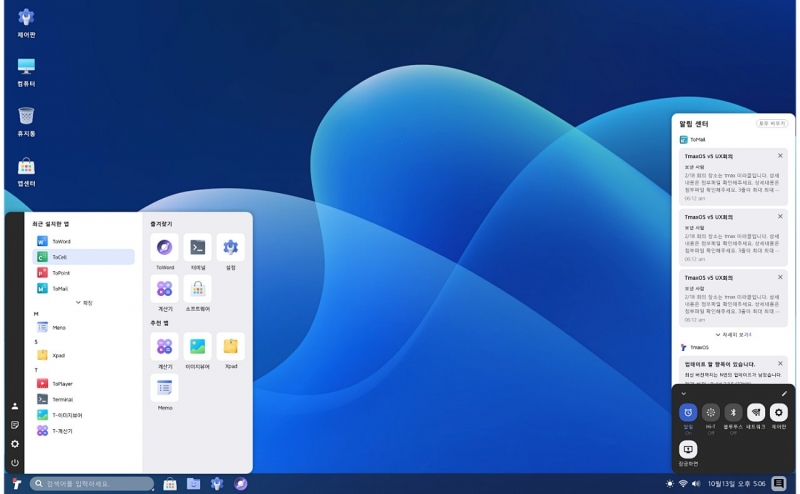Launch the terminal icon in favorites
800x494 pixels.
coord(198,248)
